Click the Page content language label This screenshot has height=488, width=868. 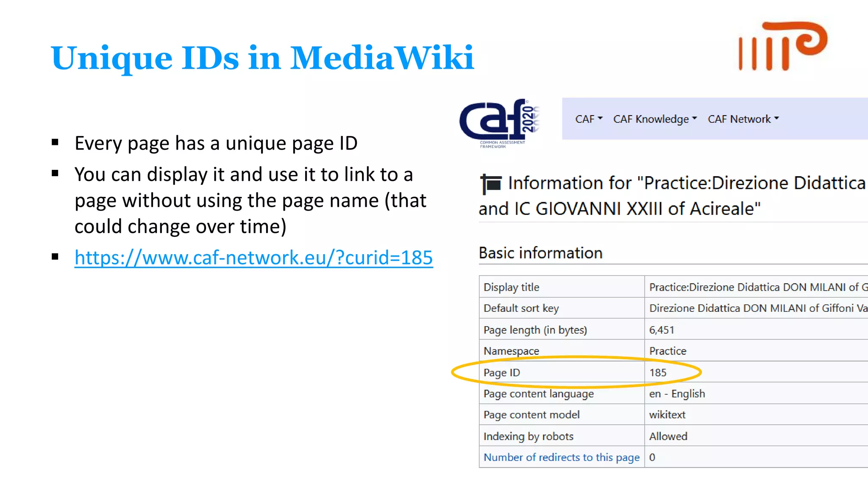coord(539,394)
